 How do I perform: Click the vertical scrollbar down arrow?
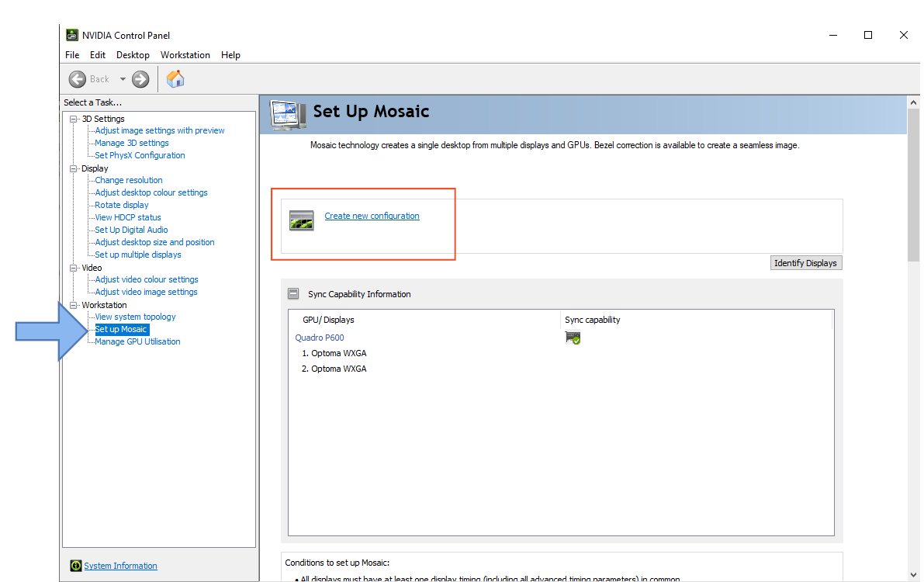pyautogui.click(x=913, y=575)
